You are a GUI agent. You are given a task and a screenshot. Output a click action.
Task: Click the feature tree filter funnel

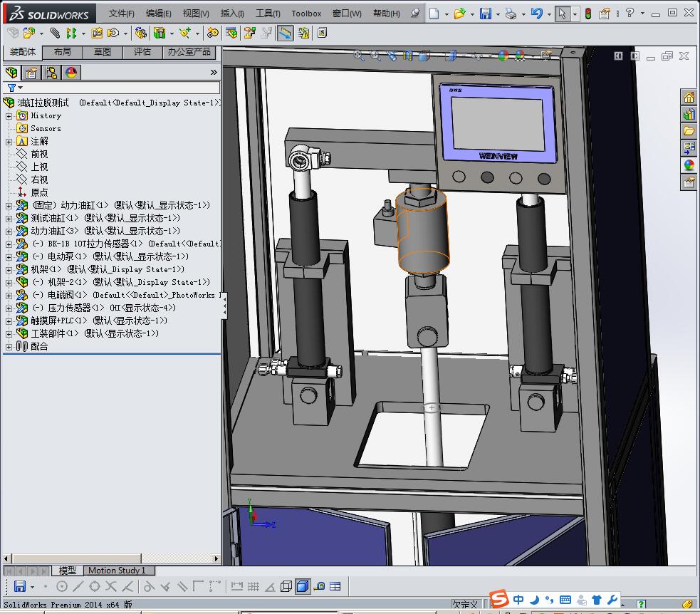click(11, 88)
